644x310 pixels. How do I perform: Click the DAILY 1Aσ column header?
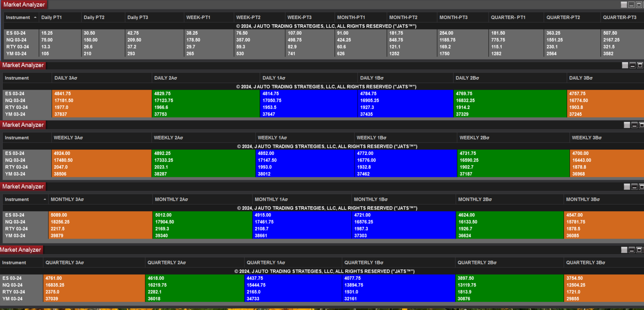tap(309, 78)
